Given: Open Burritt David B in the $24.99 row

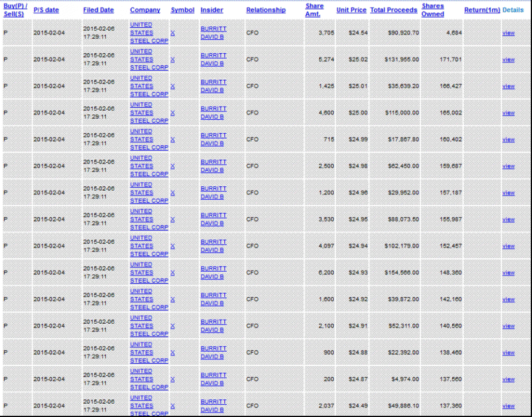Looking at the screenshot, I should click(213, 140).
